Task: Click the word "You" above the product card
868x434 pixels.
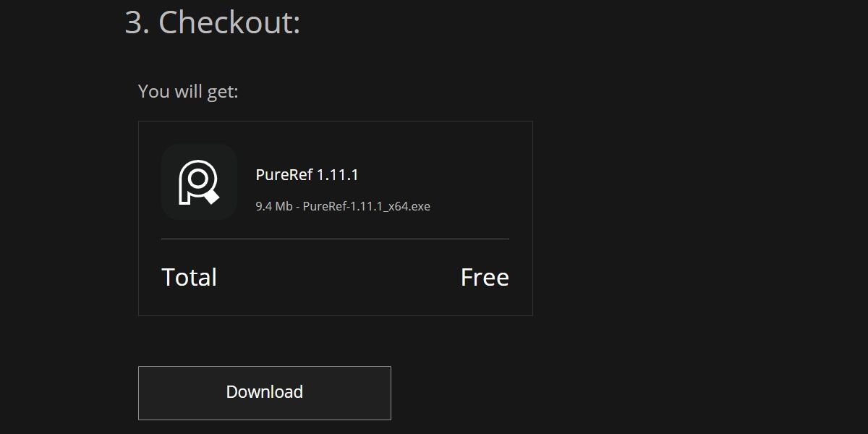Action: [x=153, y=92]
